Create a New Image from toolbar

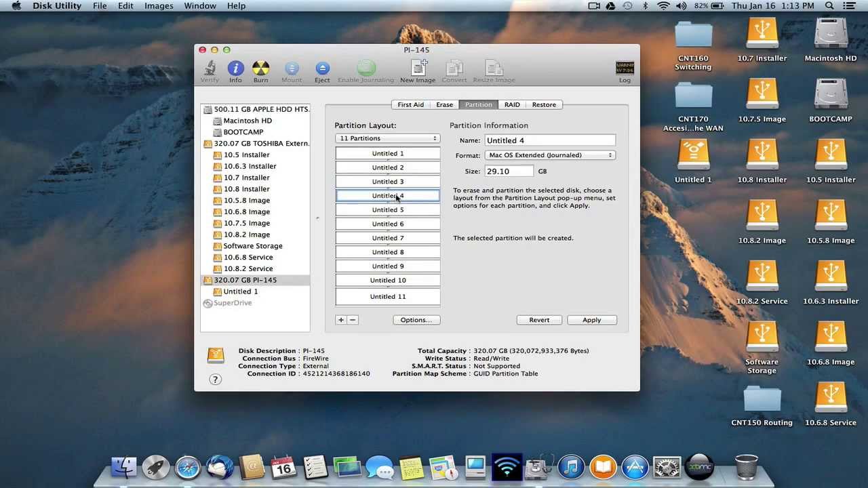point(418,72)
